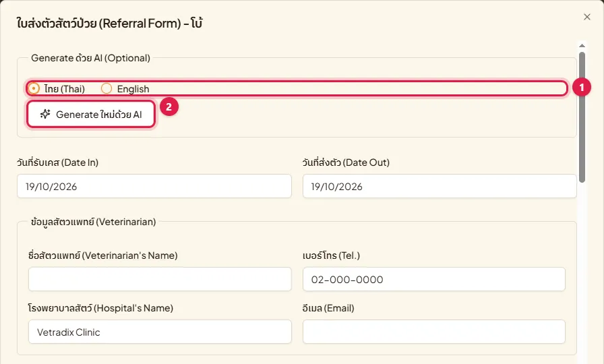
Task: Click the scrollbar up arrow
Action: 582,46
